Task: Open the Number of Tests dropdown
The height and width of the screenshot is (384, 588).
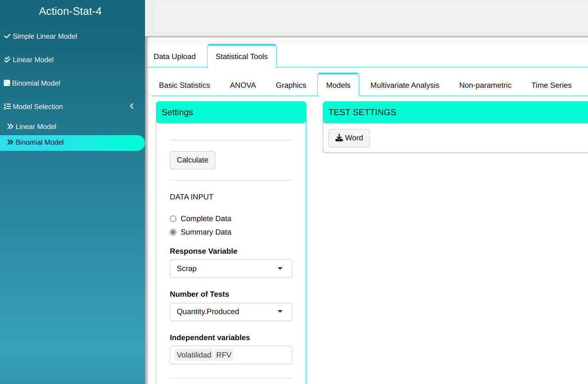Action: (231, 311)
